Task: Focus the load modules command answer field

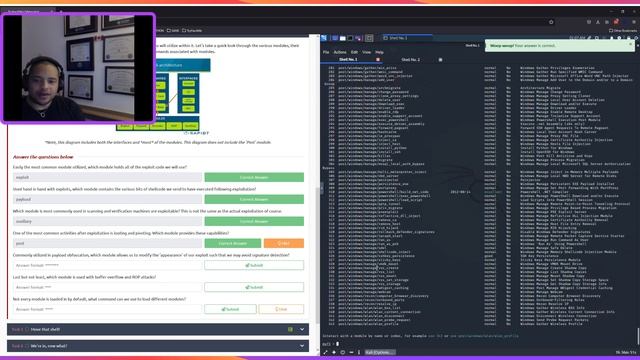Action: coord(107,309)
